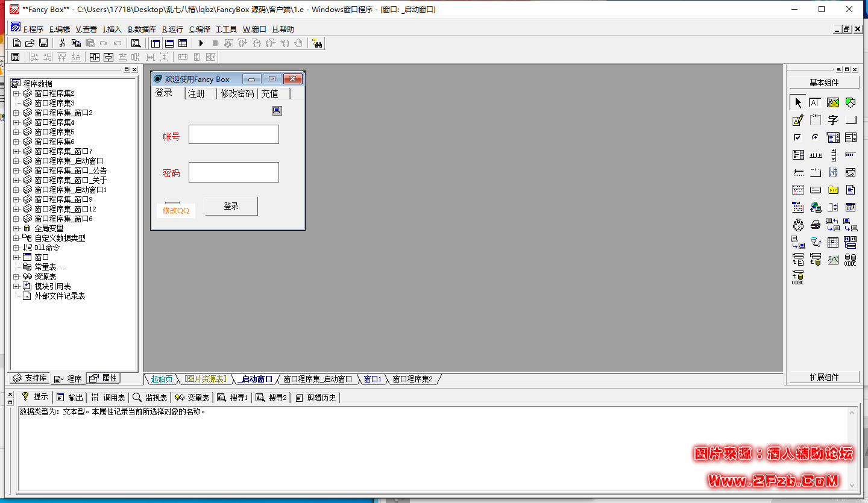
Task: Click the new file toolbar icon
Action: pos(17,43)
